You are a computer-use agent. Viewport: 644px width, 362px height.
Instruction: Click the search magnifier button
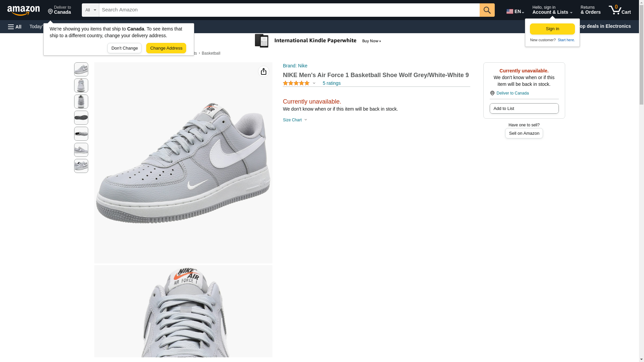coord(487,10)
